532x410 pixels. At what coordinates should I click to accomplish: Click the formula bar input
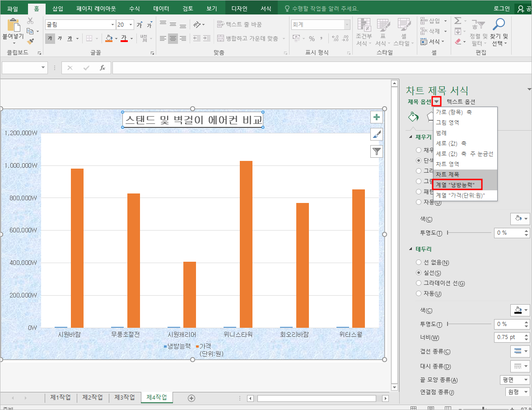322,68
